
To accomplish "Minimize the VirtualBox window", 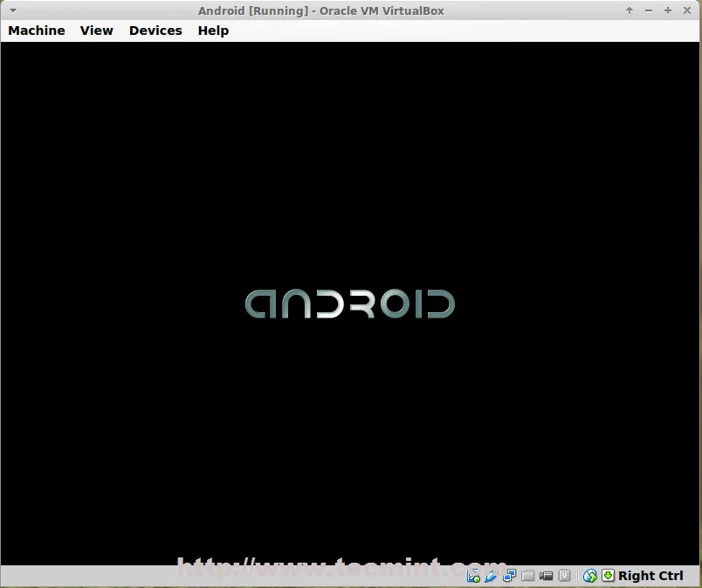I will pyautogui.click(x=649, y=10).
